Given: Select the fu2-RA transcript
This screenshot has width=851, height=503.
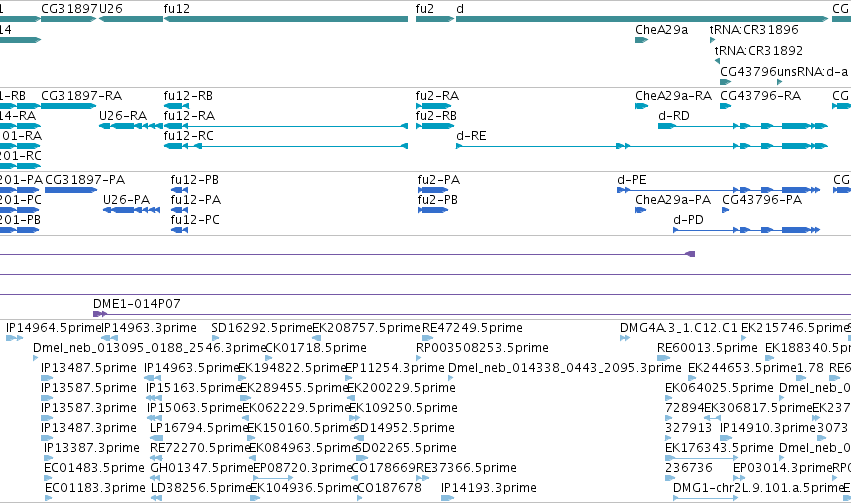Looking at the screenshot, I should tap(432, 106).
